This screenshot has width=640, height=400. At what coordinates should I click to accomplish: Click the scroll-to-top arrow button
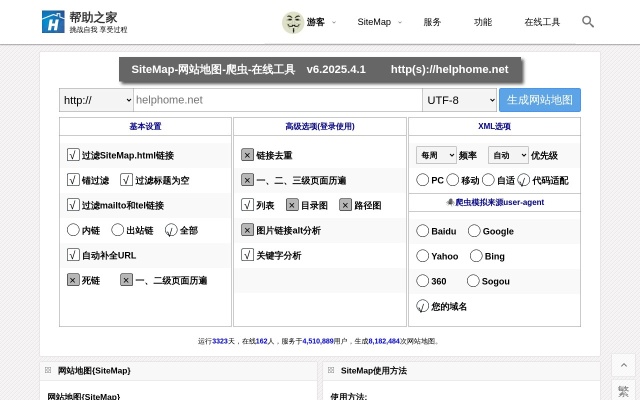tap(623, 365)
